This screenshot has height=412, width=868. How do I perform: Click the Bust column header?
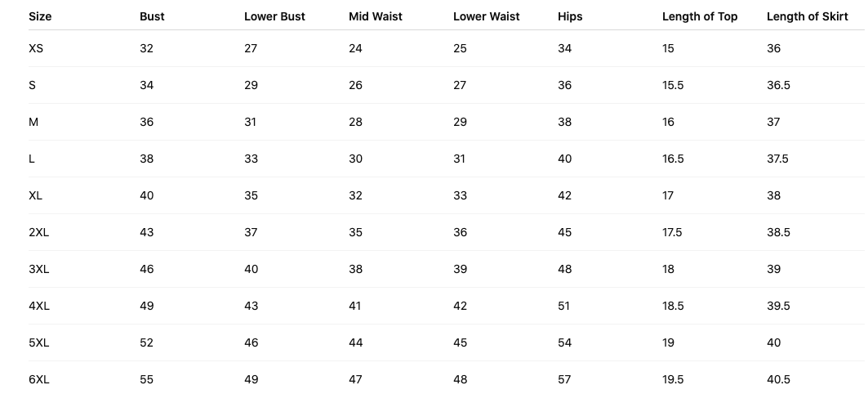click(x=152, y=16)
